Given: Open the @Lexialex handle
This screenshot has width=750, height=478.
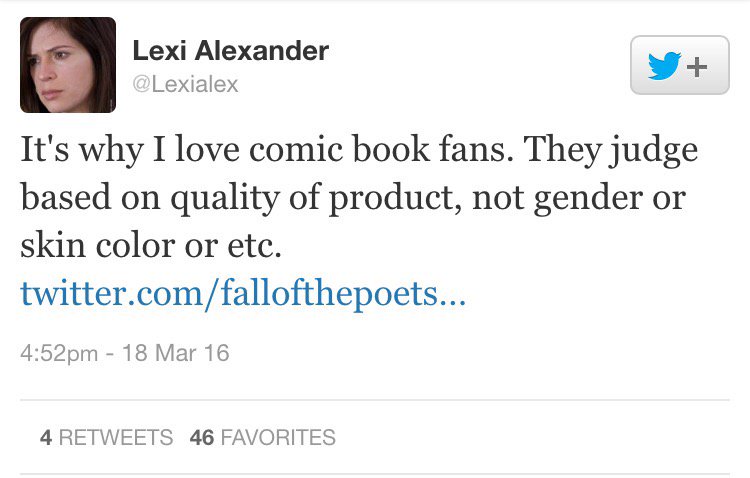Looking at the screenshot, I should pyautogui.click(x=185, y=84).
